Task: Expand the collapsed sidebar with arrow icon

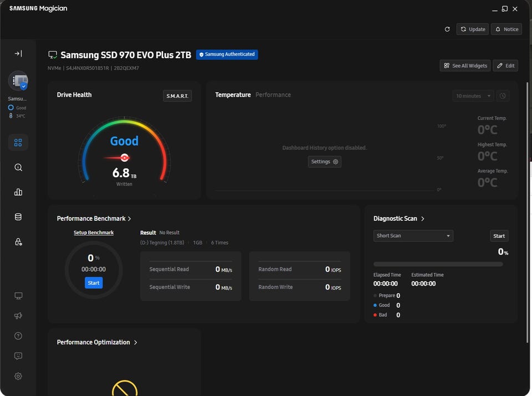Action: (18, 53)
